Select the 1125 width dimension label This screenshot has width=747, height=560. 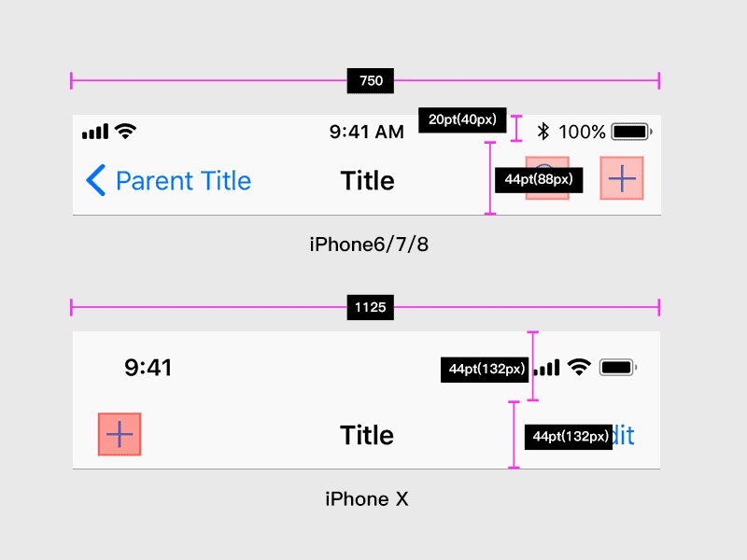371,307
